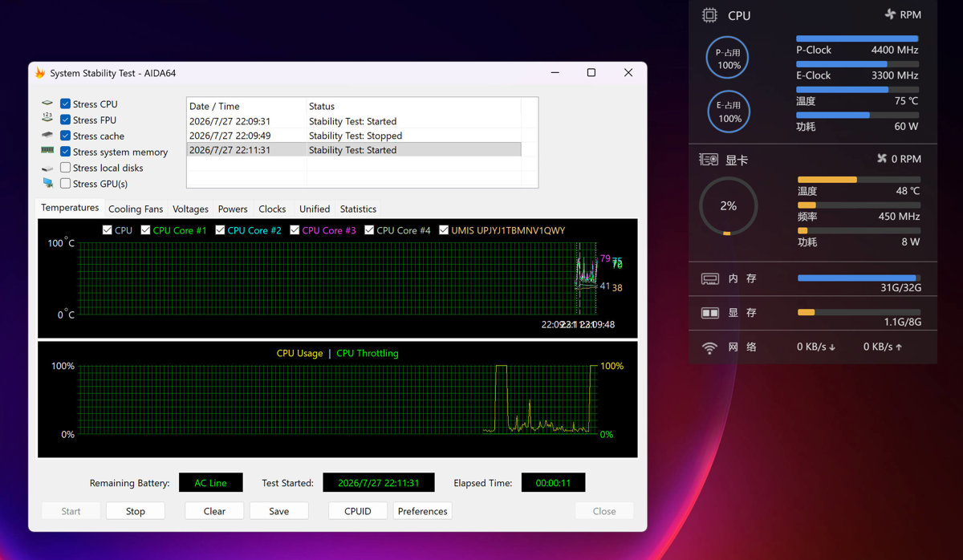Click the Date / Time column header

246,106
